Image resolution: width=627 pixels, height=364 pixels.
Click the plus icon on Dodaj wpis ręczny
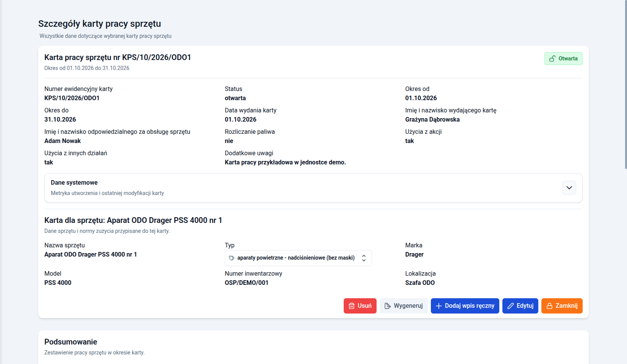[x=439, y=306]
